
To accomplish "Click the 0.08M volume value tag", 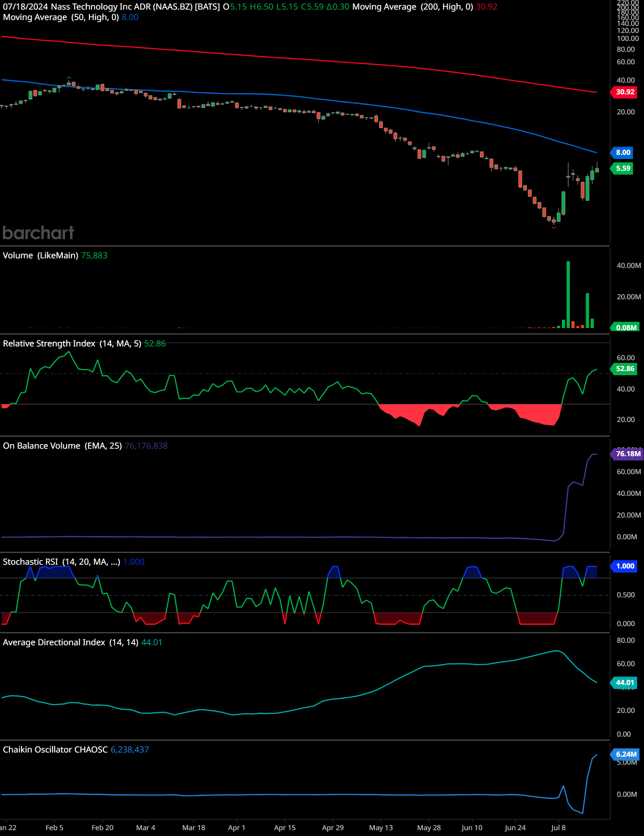I will click(625, 327).
